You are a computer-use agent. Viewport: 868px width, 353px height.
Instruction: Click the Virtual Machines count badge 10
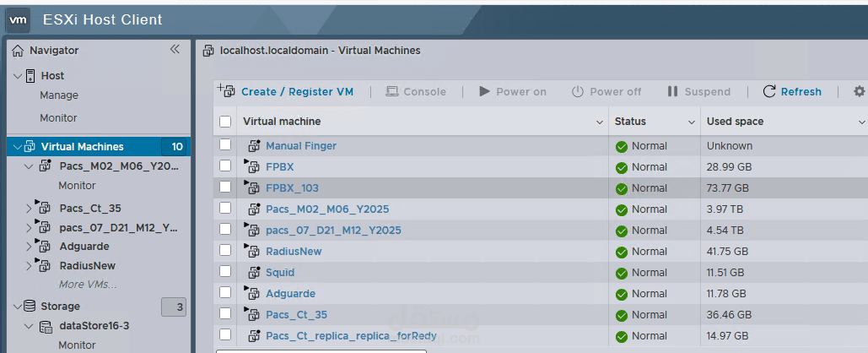click(175, 147)
